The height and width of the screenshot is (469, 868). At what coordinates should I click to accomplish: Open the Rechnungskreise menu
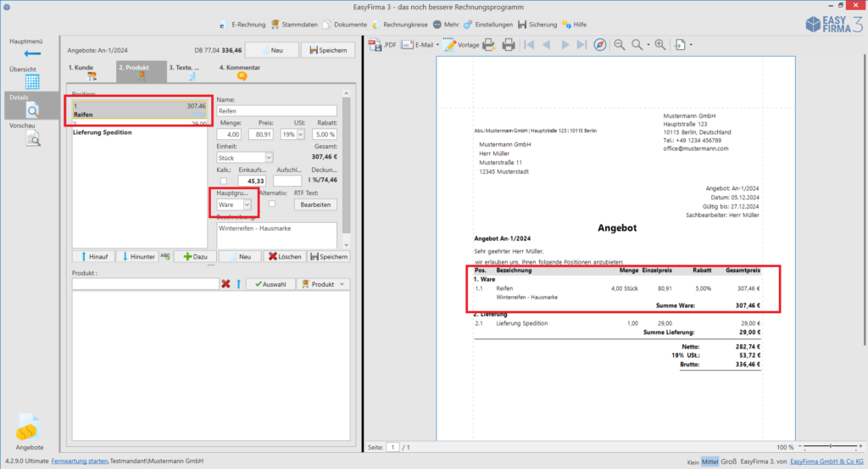tap(400, 25)
